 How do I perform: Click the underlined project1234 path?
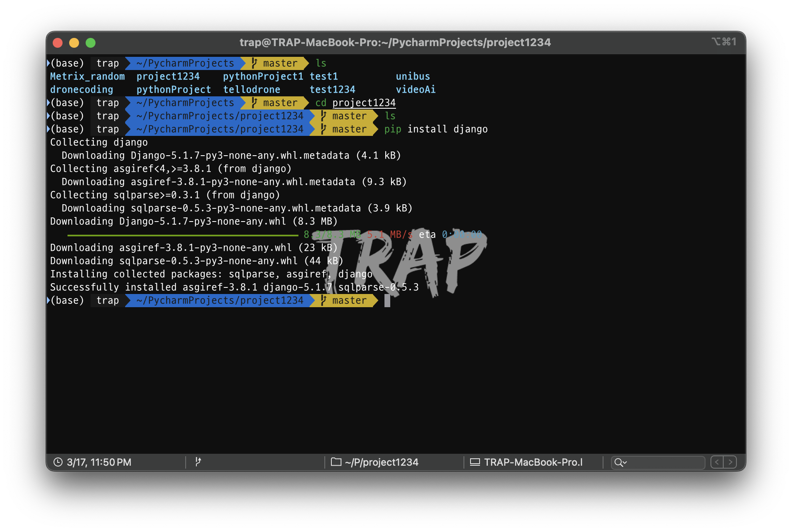(363, 103)
